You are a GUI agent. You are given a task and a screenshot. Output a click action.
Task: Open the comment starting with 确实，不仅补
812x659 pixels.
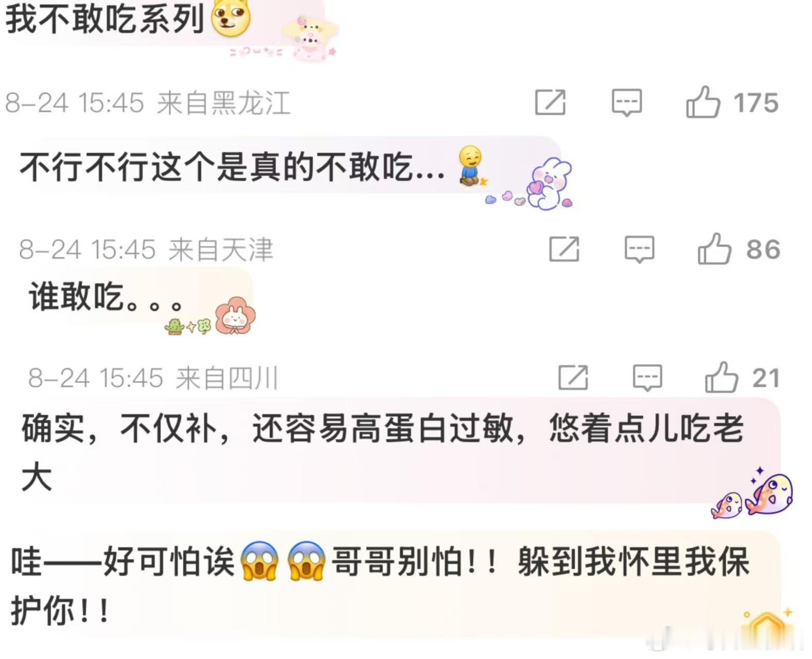pos(383,453)
